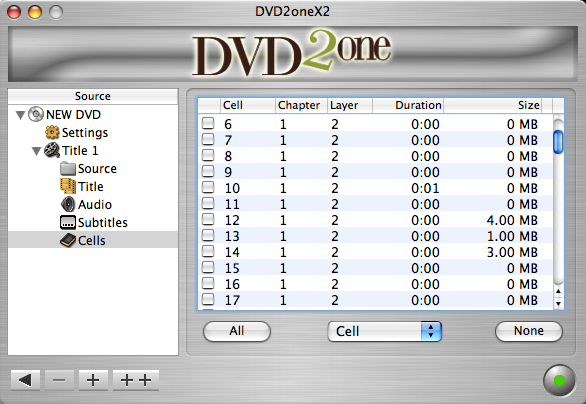Image resolution: width=586 pixels, height=404 pixels.
Task: Sort the table by the Duration column header
Action: tap(407, 105)
